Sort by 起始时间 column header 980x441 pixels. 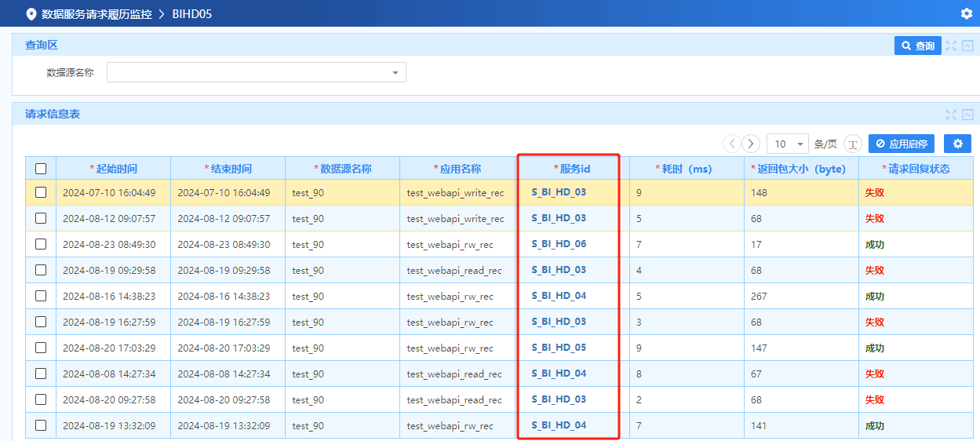tap(114, 169)
